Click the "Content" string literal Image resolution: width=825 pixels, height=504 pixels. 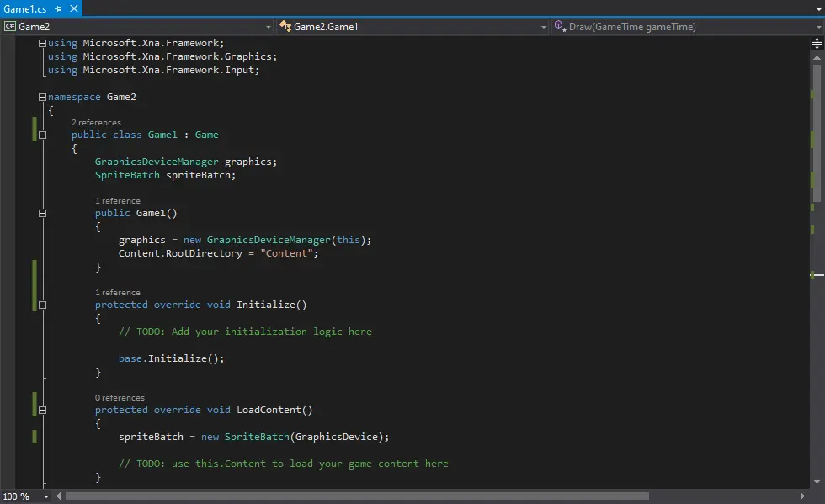click(x=287, y=253)
